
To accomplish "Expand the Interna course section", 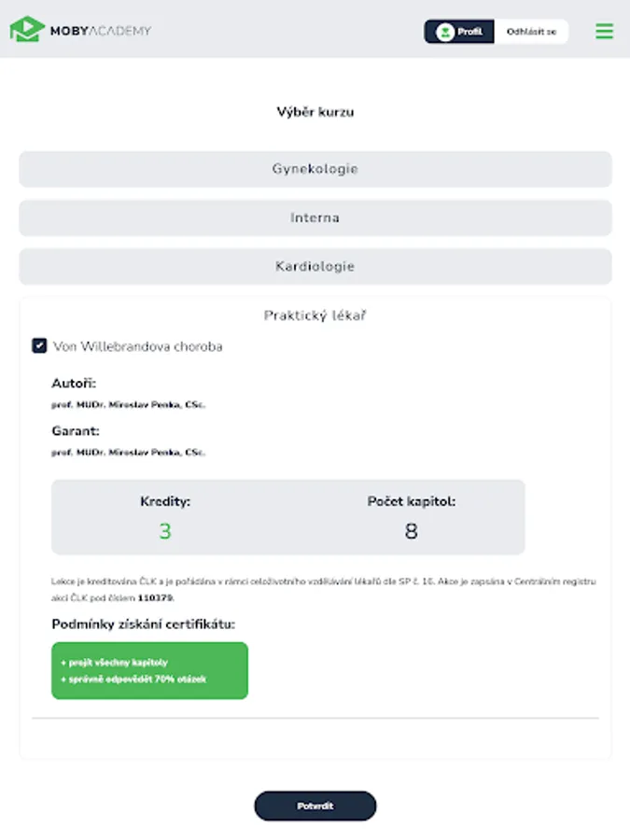I will 315,217.
